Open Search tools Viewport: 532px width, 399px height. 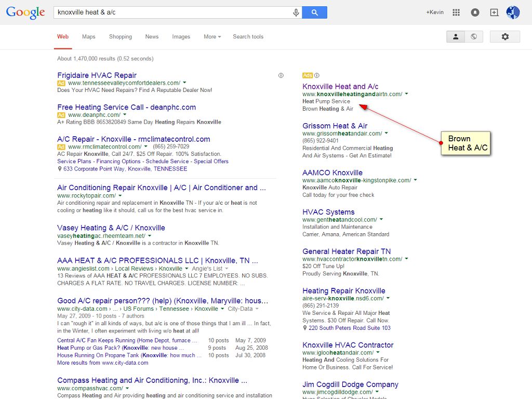tap(248, 37)
